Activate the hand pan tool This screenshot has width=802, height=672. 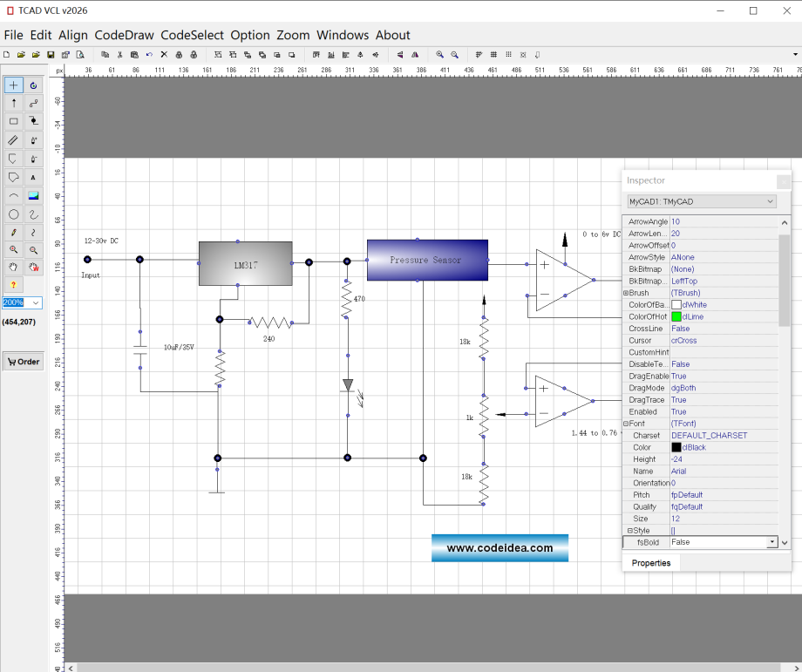coord(14,267)
